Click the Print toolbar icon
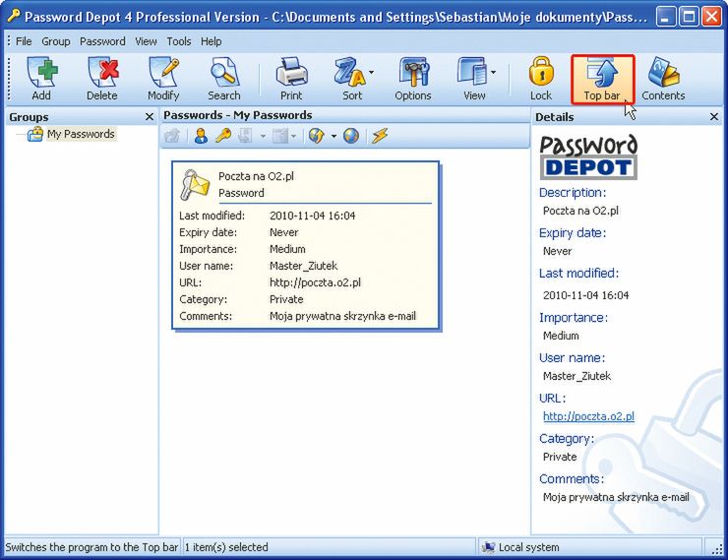Viewport: 728px width, 560px height. [291, 79]
